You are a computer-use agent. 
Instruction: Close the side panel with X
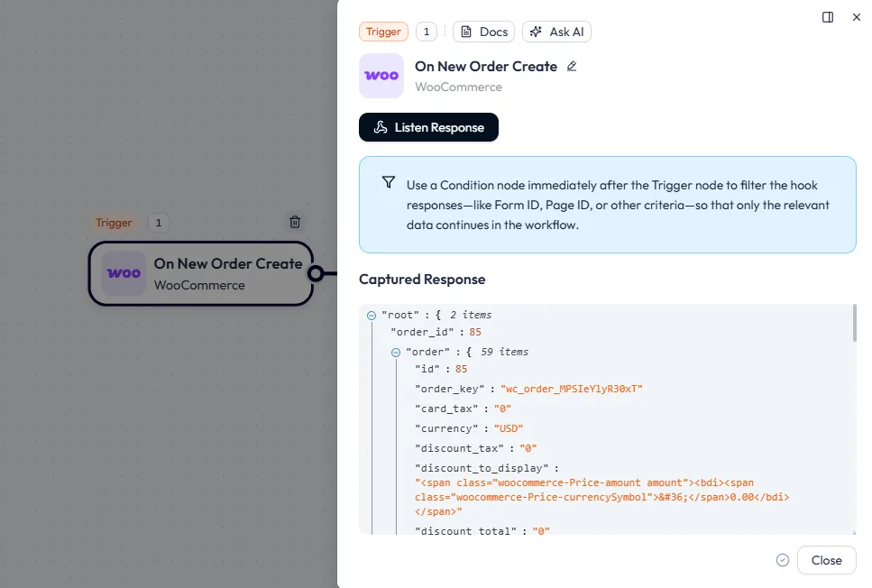pos(857,17)
